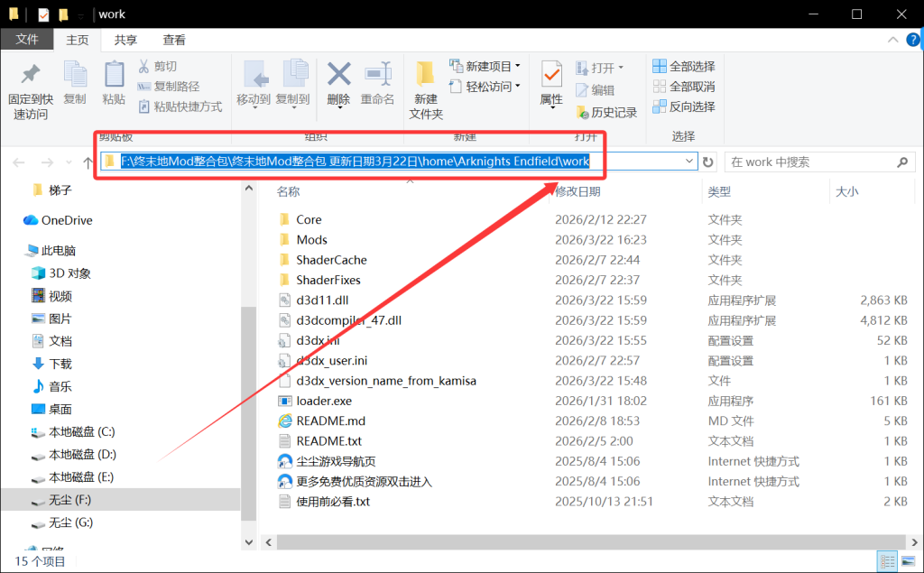The height and width of the screenshot is (573, 924).
Task: Select the Rename (重命名) icon
Action: pos(378,81)
